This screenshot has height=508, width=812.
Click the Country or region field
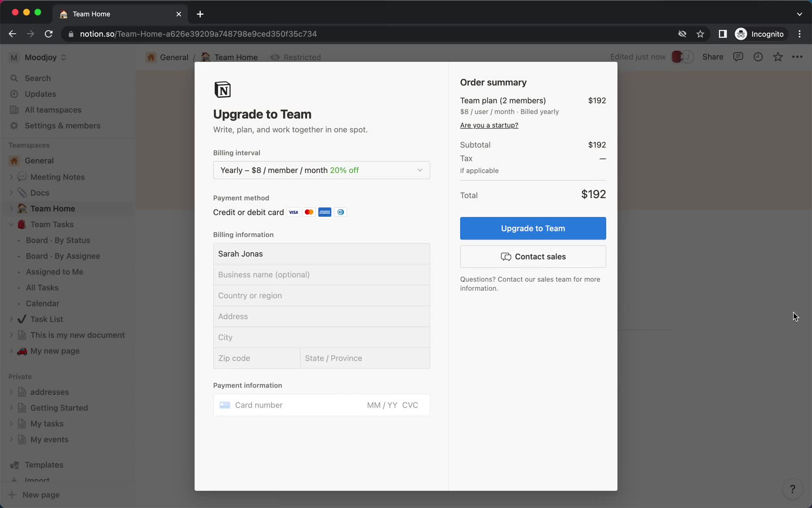pos(321,295)
